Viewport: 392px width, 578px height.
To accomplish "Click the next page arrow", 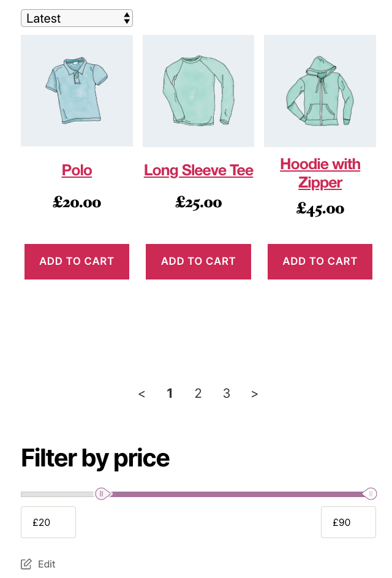I will coord(254,393).
